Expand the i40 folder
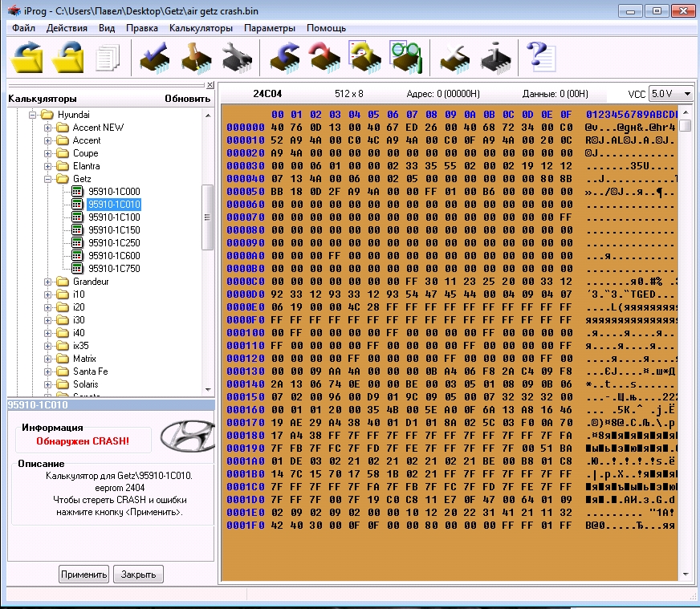Screen dimensions: 700x609 47,333
